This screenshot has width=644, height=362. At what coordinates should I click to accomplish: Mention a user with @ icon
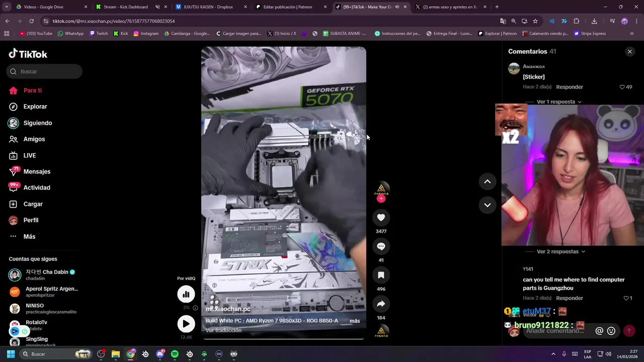[x=599, y=331]
